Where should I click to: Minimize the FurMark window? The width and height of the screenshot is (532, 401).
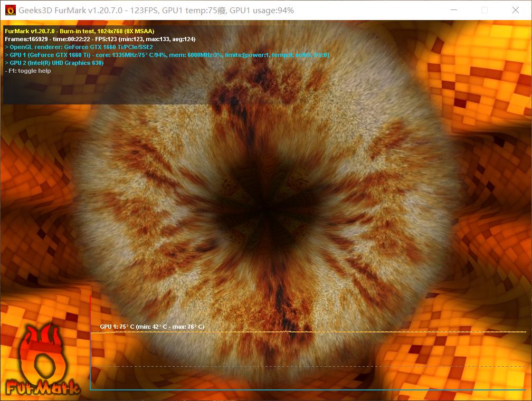[454, 10]
